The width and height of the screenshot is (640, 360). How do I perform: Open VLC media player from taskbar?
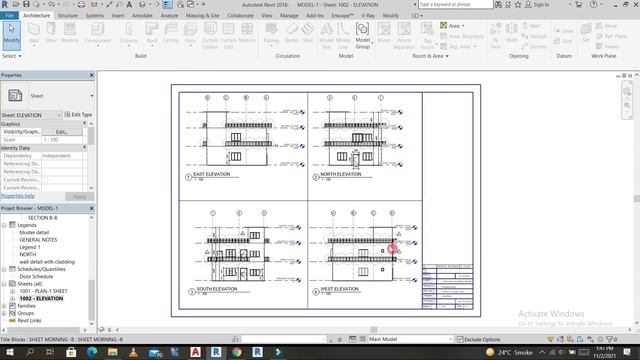click(133, 352)
